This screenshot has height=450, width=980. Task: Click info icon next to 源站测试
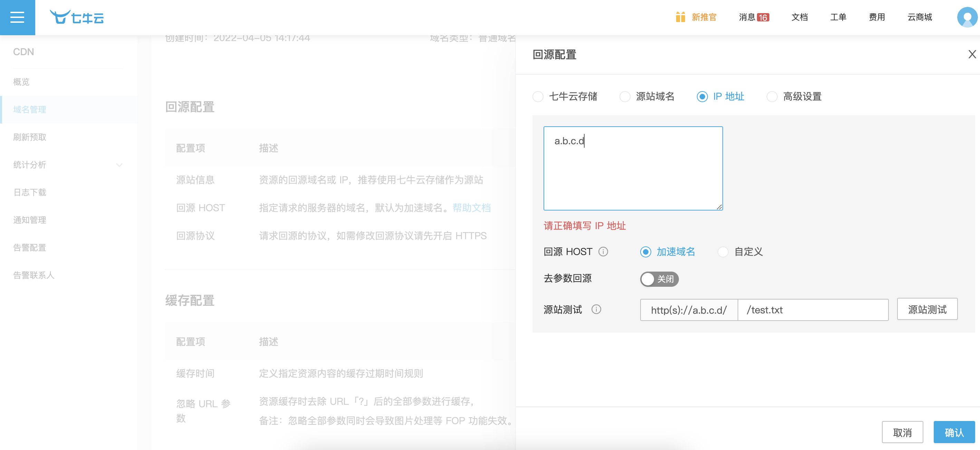[596, 309]
